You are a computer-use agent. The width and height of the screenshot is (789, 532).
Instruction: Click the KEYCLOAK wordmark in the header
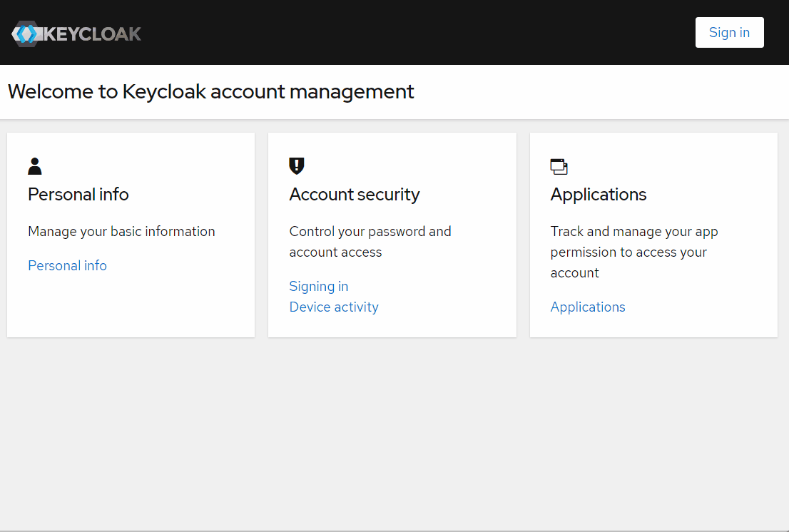(93, 33)
